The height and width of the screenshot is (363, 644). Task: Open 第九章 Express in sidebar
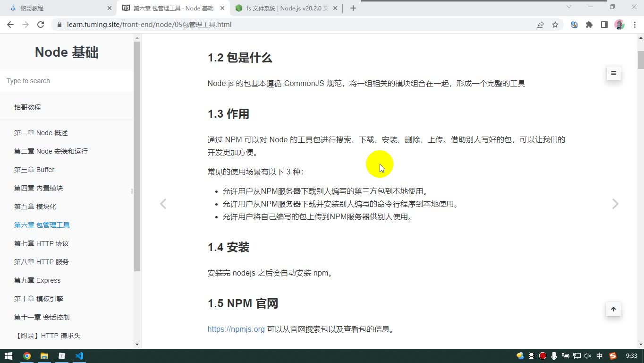pyautogui.click(x=37, y=280)
